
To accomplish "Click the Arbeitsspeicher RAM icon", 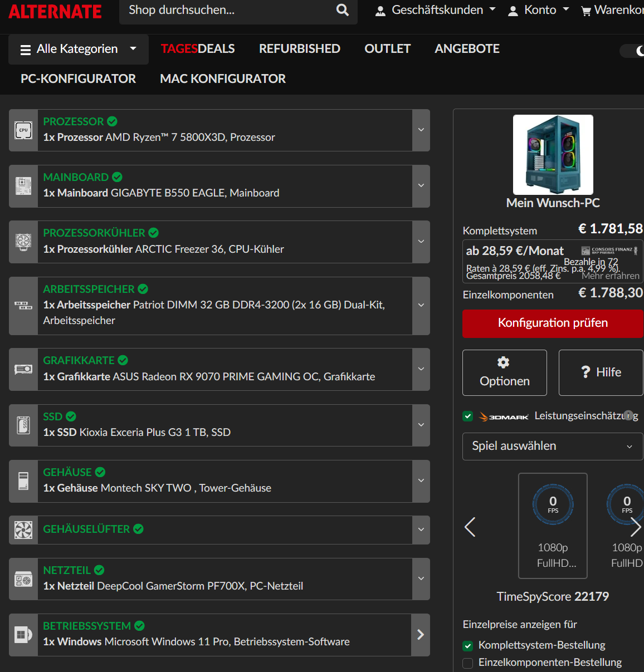I will (x=23, y=306).
